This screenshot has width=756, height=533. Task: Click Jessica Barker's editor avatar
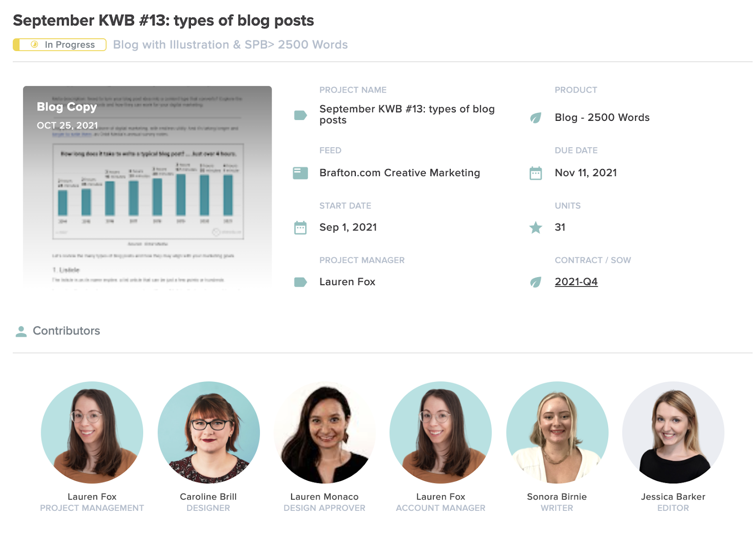[673, 432]
